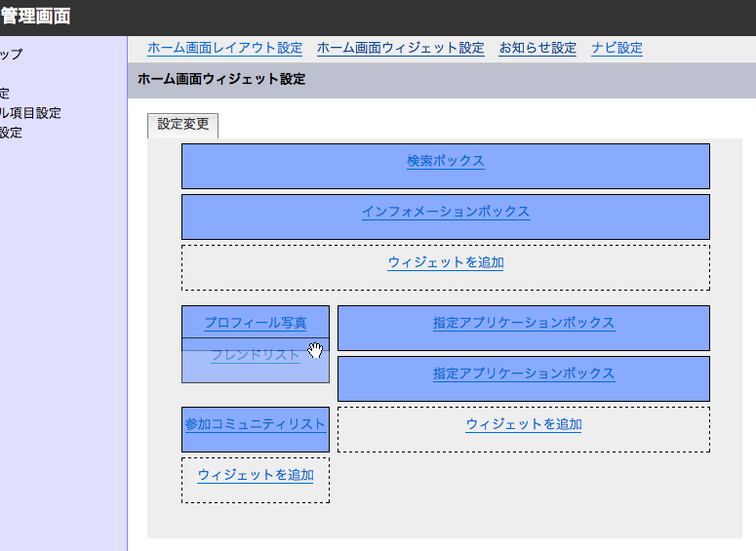This screenshot has height=551, width=756.
Task: Click ホーム画面ウィジェット設定 link in the top navigation
Action: (x=400, y=48)
